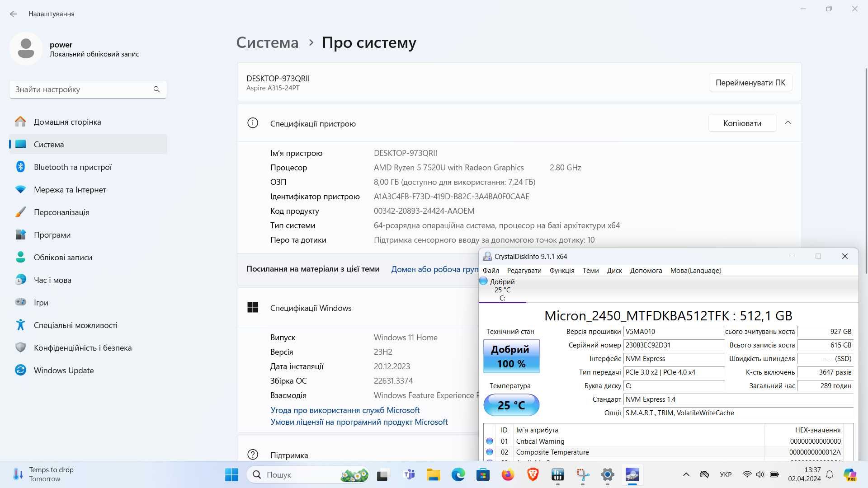
Task: Open Microsoft Teams from the taskbar
Action: (409, 474)
